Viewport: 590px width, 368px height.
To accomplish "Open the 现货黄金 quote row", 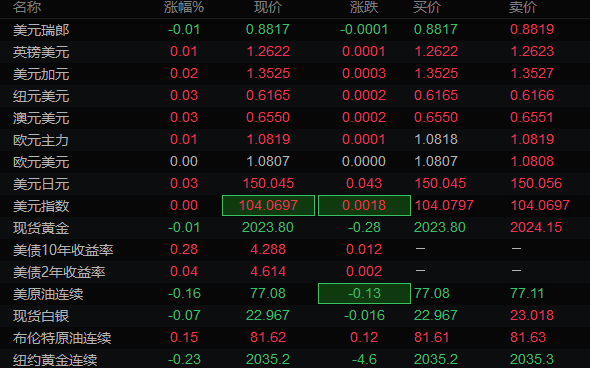I will 295,228.
